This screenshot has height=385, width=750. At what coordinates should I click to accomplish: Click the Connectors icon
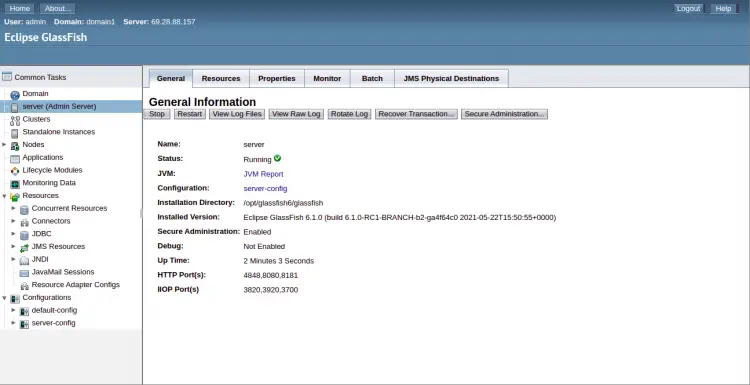coord(24,222)
